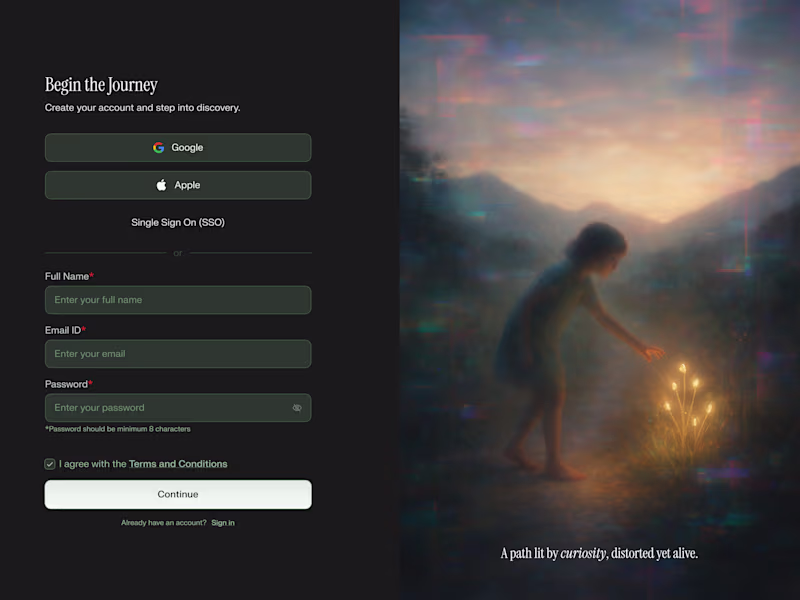800x600 pixels.
Task: Click the "I agree with the" label text
Action: coord(92,464)
